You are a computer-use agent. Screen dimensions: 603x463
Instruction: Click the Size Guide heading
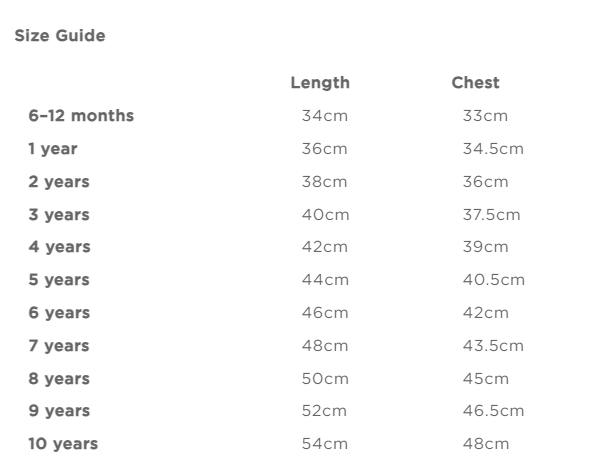(59, 36)
